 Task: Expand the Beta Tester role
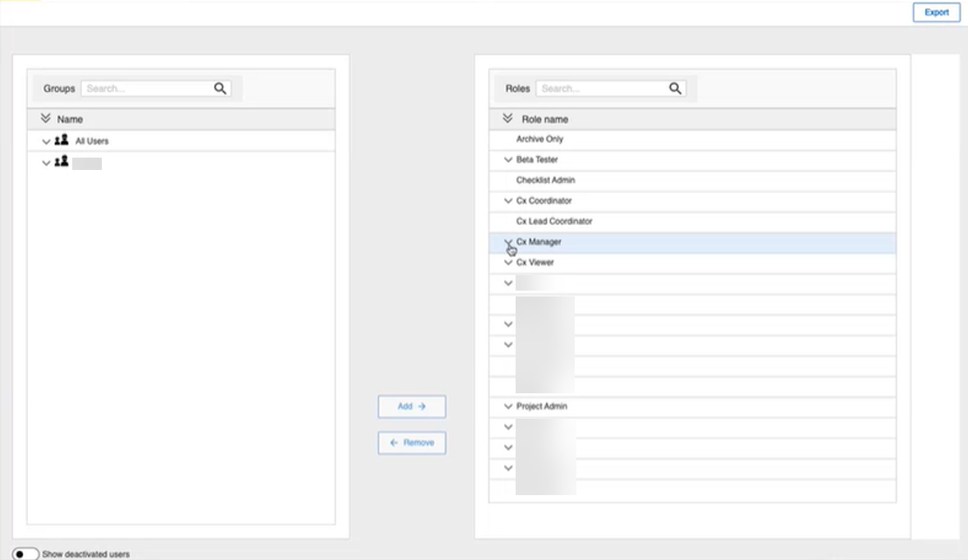[x=508, y=160]
